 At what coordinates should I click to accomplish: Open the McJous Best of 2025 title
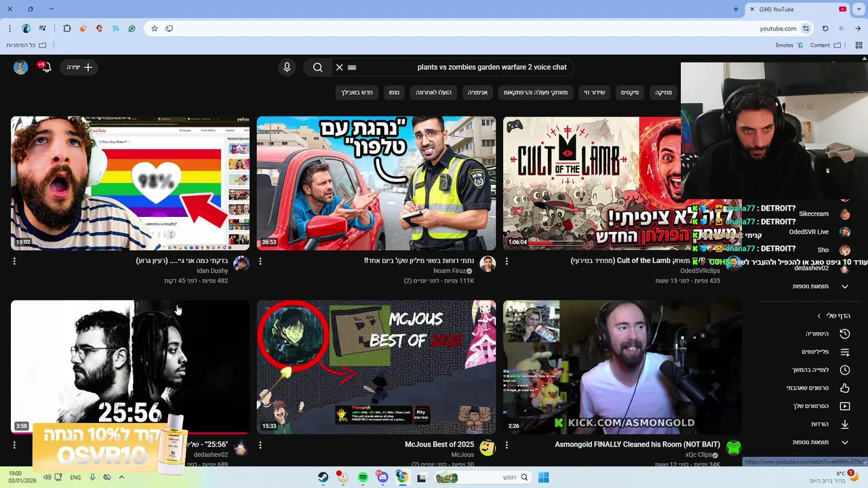439,445
